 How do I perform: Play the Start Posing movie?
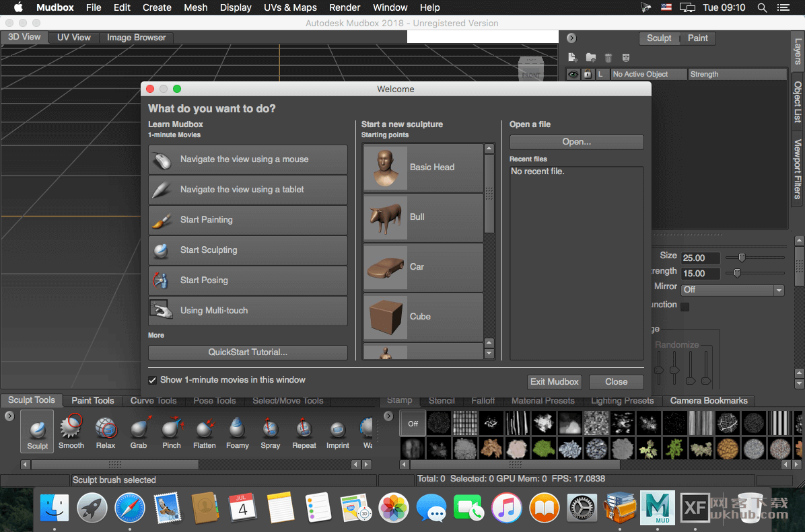point(248,280)
